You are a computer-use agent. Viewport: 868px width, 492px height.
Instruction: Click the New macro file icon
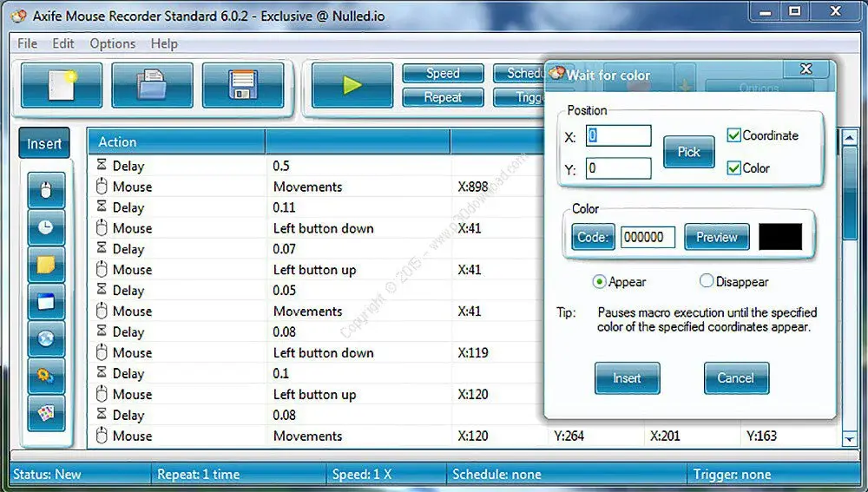62,85
